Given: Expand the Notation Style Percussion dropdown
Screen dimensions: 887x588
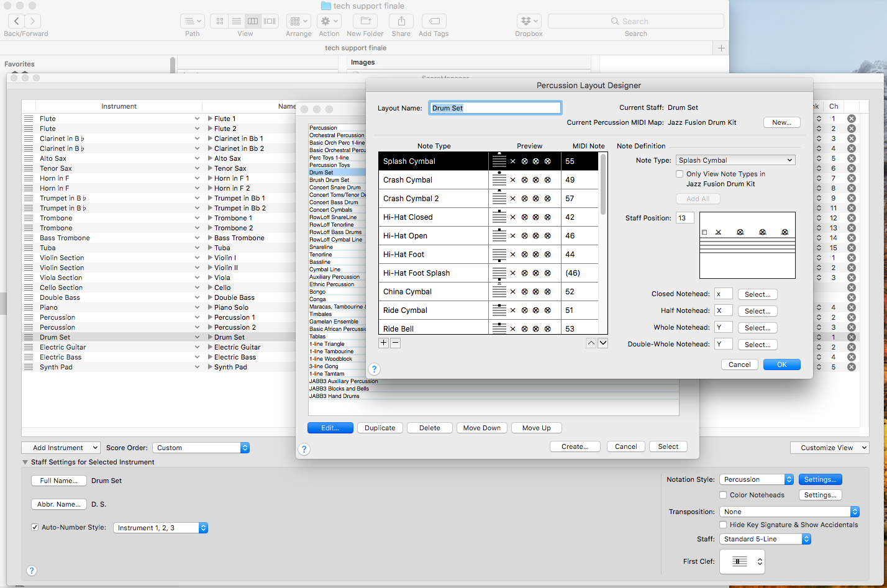Looking at the screenshot, I should (756, 479).
